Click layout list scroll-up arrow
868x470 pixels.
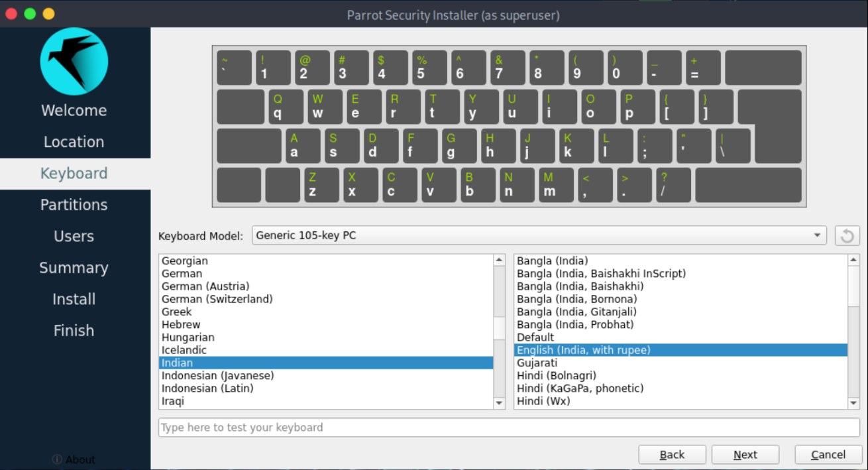pyautogui.click(x=500, y=261)
